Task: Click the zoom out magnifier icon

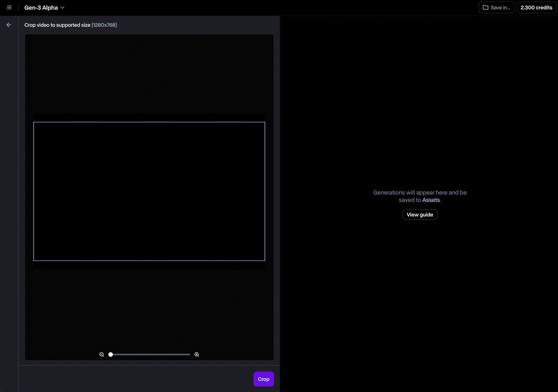Action: click(102, 355)
